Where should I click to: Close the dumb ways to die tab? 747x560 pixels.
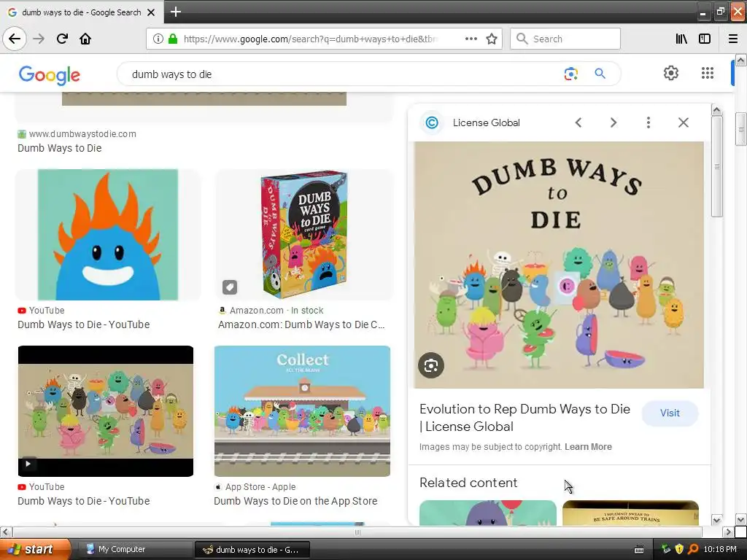(151, 12)
